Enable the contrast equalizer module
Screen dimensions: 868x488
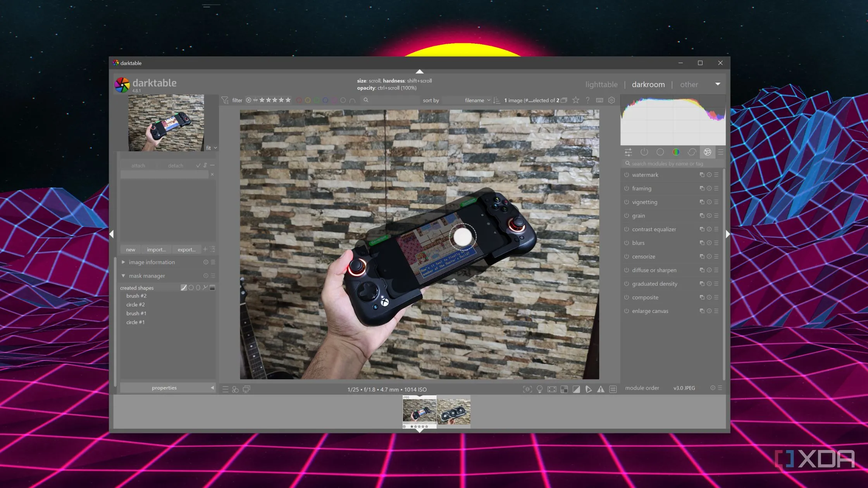coord(626,229)
